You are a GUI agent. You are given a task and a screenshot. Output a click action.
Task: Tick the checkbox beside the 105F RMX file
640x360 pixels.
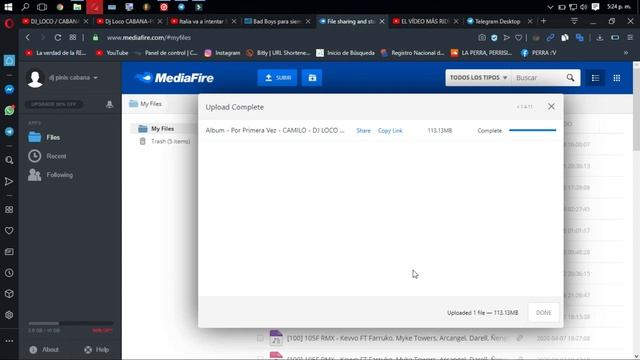pyautogui.click(x=260, y=338)
